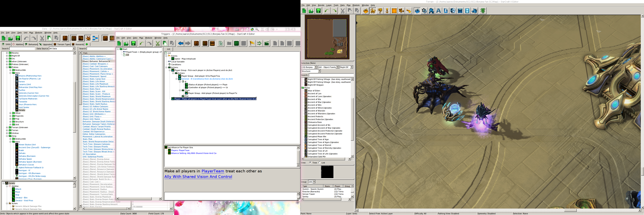This screenshot has height=215, width=644.
Task: Click the Save icon in Terrain window toolbar
Action: (318, 11)
